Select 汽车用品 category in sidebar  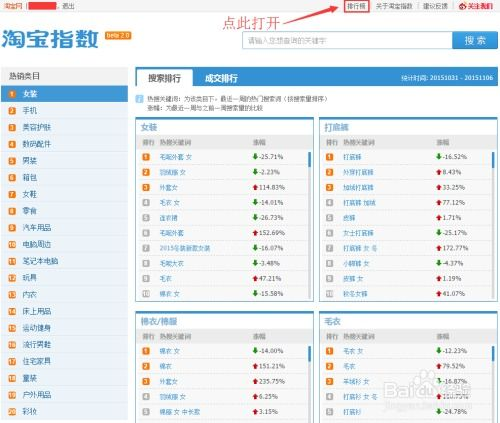(64, 228)
